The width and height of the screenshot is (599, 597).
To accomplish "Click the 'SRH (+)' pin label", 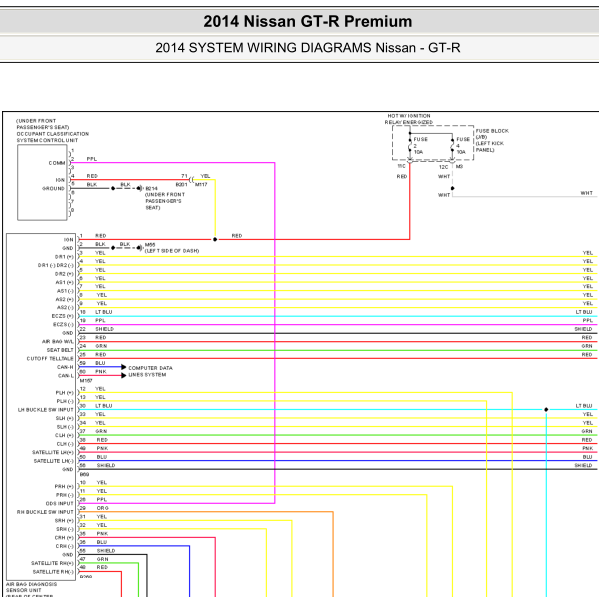I will [x=64, y=521].
